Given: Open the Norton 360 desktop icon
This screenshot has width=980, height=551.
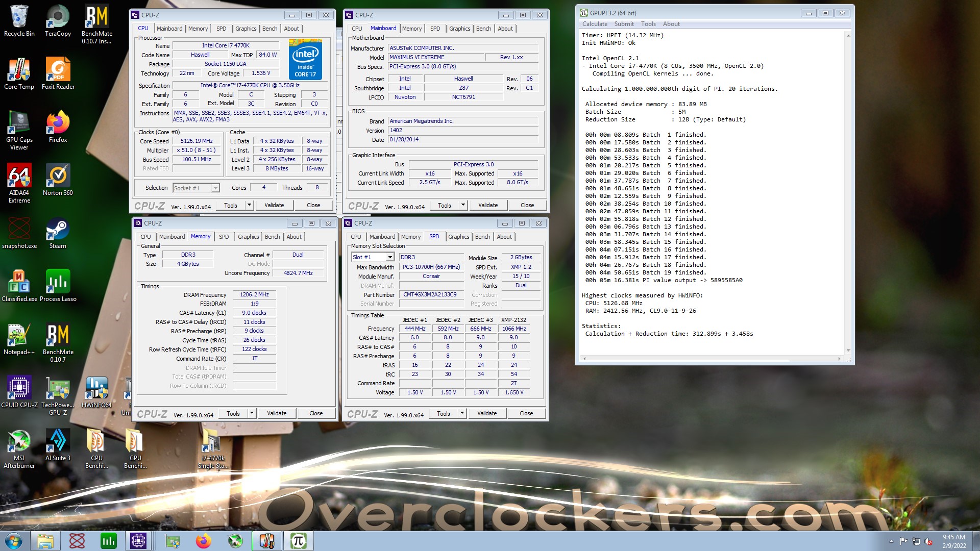Looking at the screenshot, I should 58,180.
